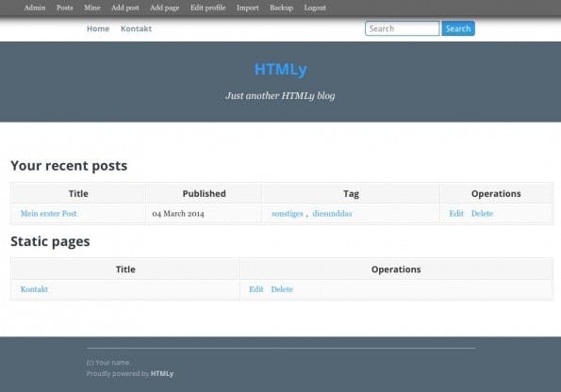The image size is (561, 392).
Task: Click the Published column header
Action: [x=205, y=193]
